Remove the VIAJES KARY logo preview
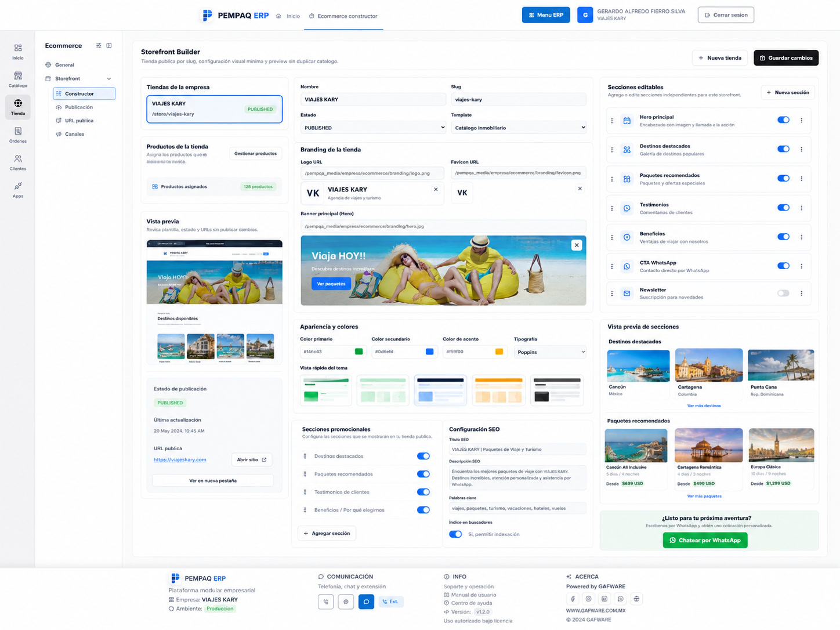 point(436,189)
